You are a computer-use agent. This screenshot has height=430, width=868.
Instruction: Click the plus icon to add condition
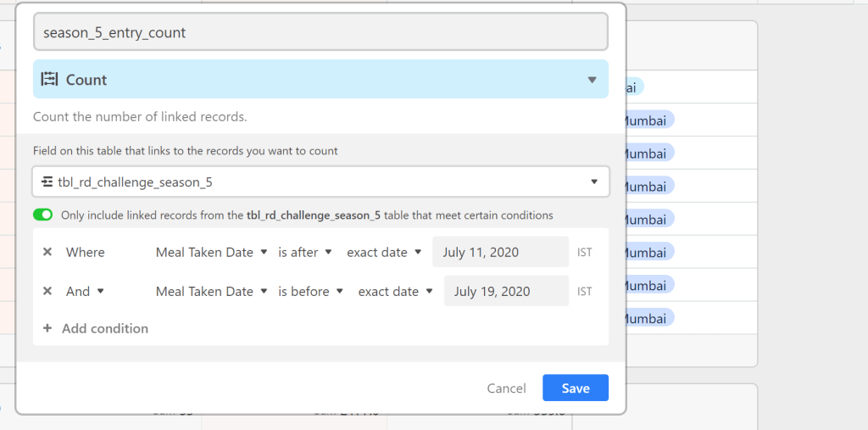(x=47, y=328)
